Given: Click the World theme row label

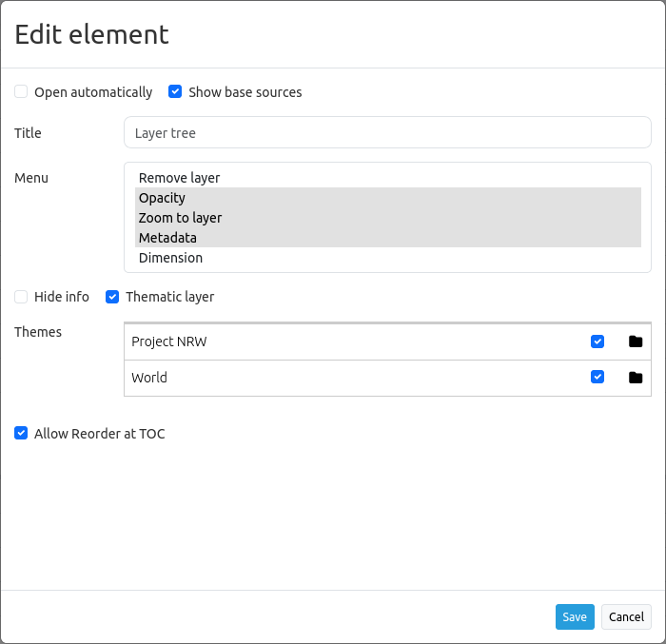Looking at the screenshot, I should [x=149, y=378].
